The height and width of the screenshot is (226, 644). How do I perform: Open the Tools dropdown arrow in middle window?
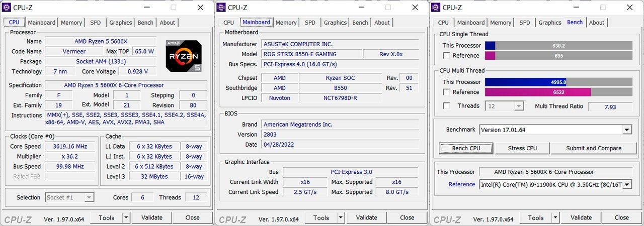coord(340,218)
